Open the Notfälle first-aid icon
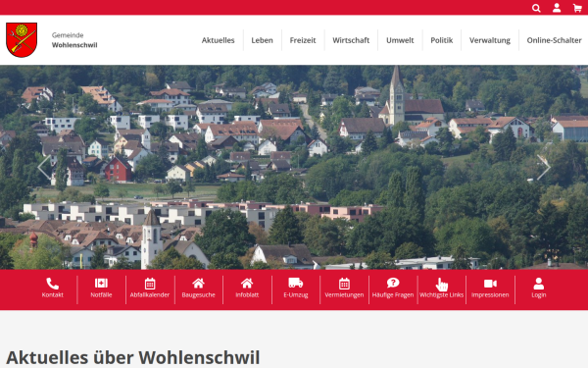The height and width of the screenshot is (368, 588). pyautogui.click(x=101, y=284)
